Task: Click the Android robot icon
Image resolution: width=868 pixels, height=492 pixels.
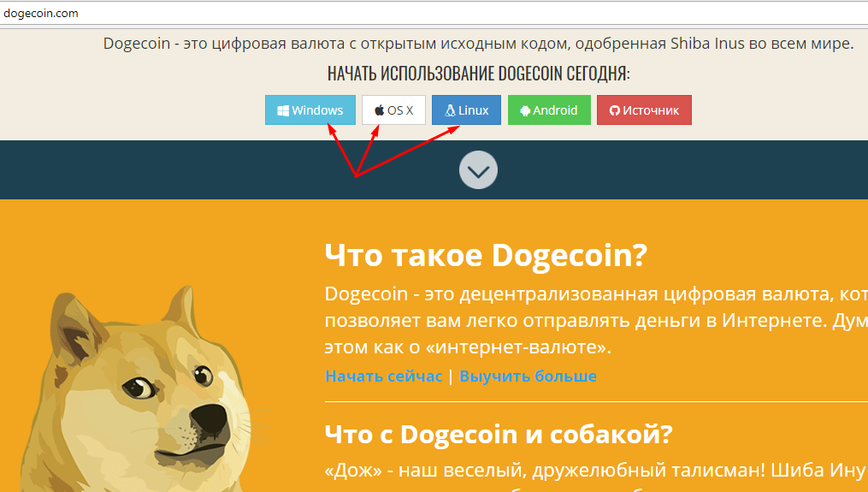Action: click(x=525, y=110)
